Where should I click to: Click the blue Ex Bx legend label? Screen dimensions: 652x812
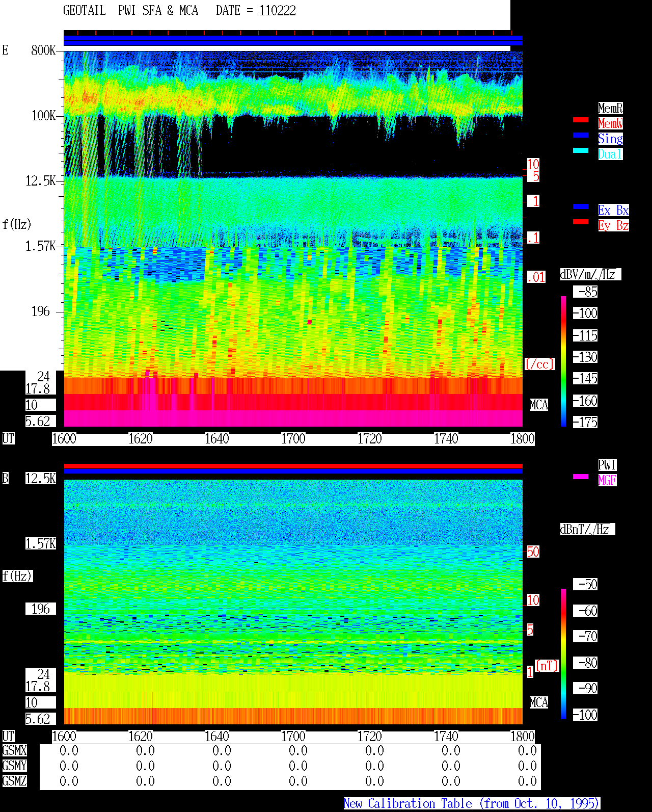coord(613,210)
